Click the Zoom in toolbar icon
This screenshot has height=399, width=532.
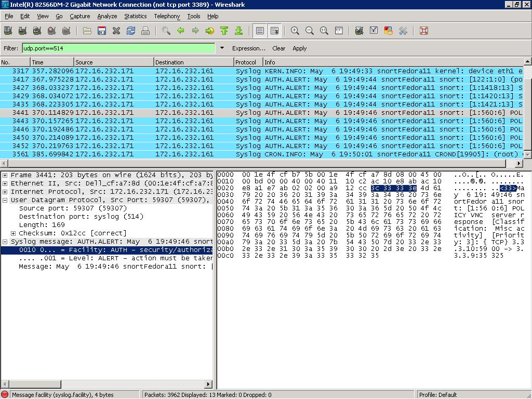pyautogui.click(x=295, y=31)
